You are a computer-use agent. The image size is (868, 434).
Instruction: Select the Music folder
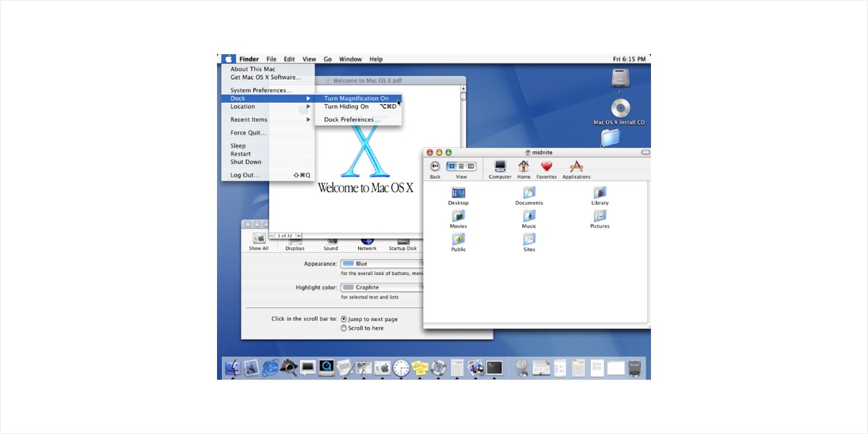[x=529, y=219]
